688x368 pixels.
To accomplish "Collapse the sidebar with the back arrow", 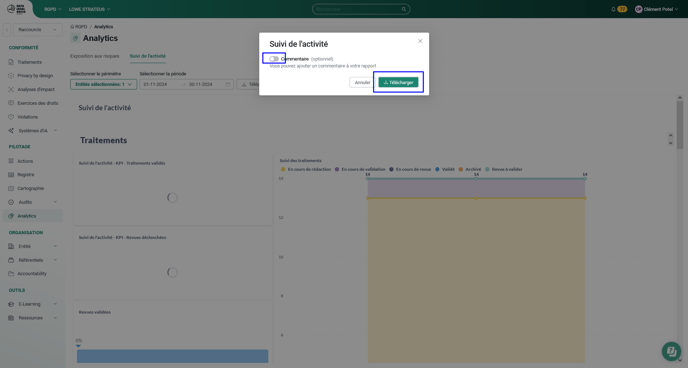I will [x=7, y=30].
